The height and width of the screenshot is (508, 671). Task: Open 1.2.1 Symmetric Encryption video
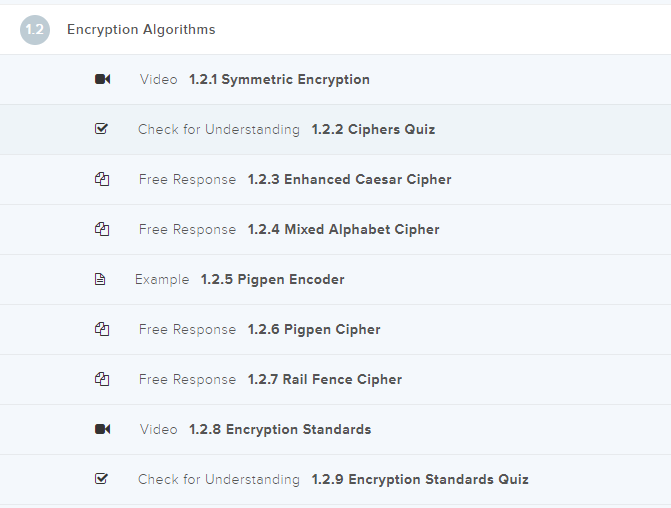pos(279,80)
